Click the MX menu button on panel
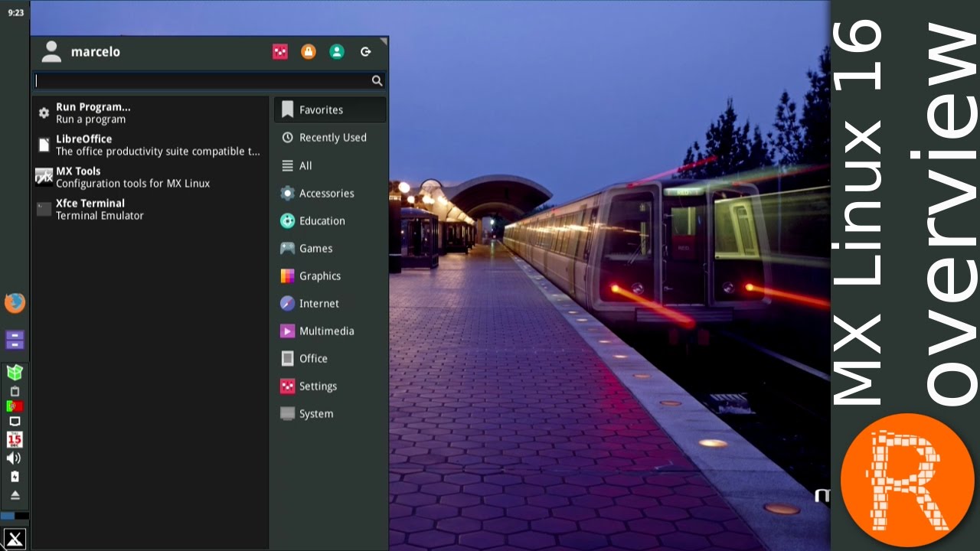Viewport: 980px width, 551px height. click(15, 539)
